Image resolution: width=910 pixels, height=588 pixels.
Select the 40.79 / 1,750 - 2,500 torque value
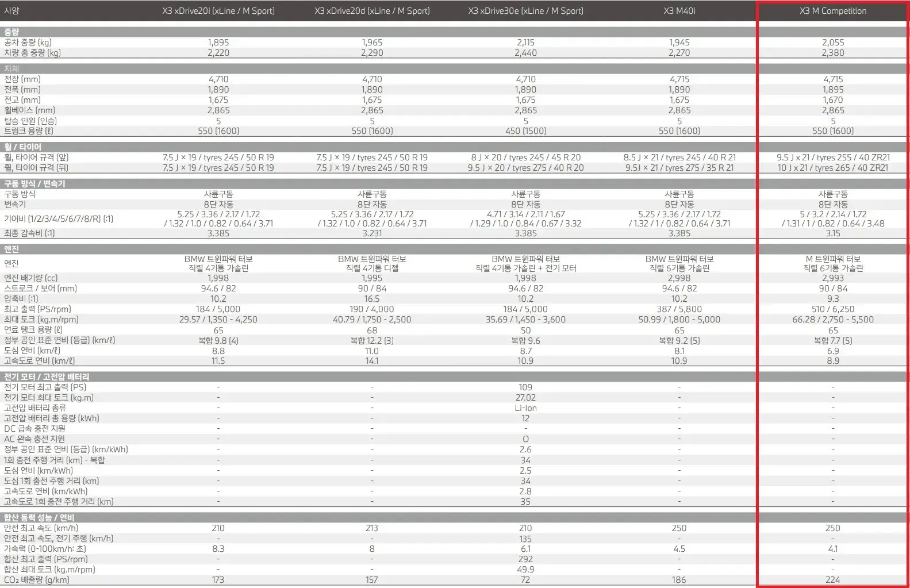click(372, 320)
